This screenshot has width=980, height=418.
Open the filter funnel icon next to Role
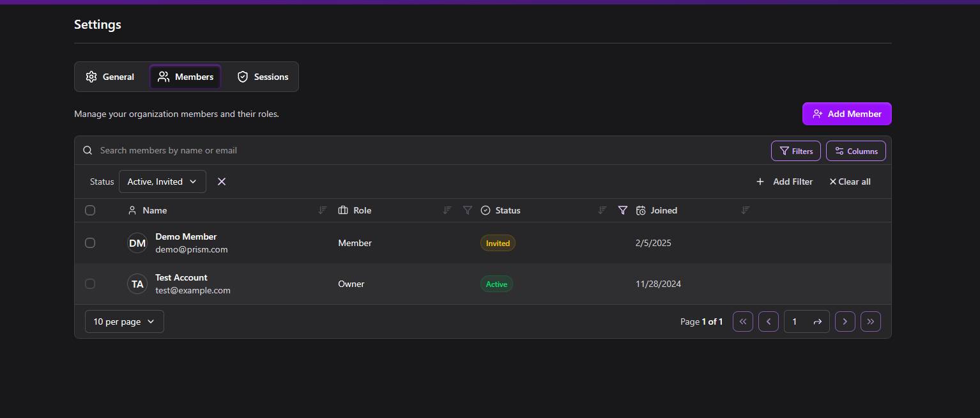point(468,210)
